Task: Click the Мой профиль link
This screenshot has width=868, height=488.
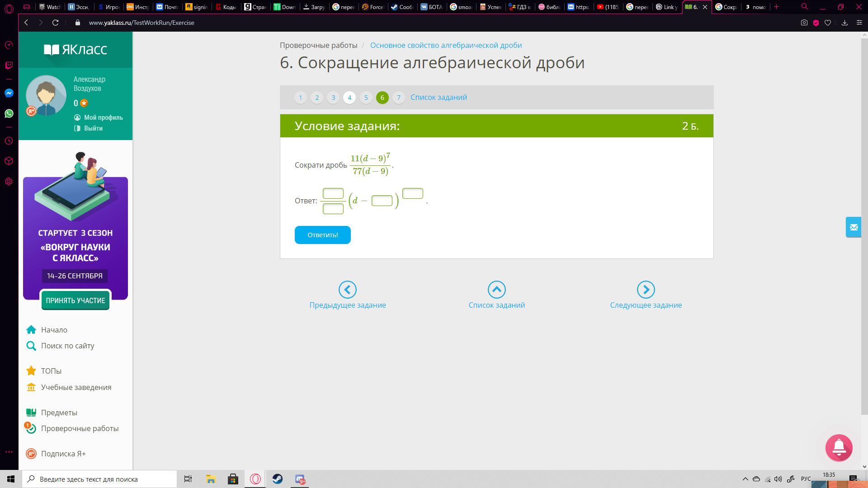Action: (x=103, y=117)
